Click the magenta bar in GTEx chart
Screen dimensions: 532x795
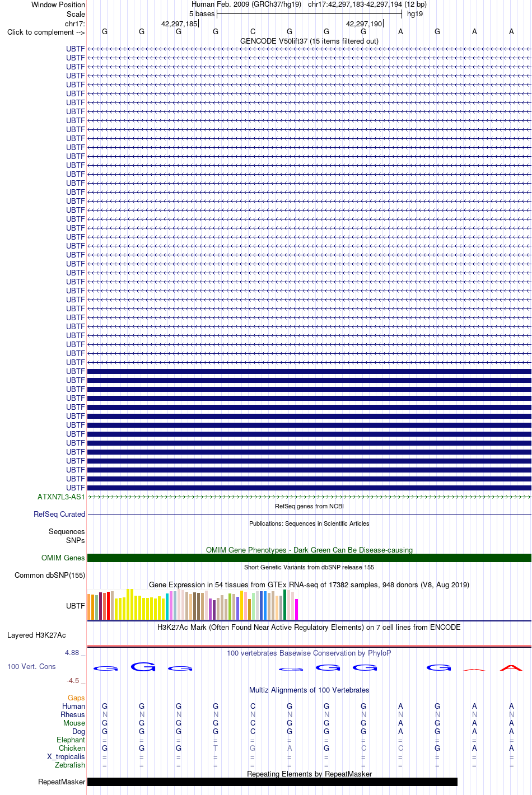coord(297,609)
